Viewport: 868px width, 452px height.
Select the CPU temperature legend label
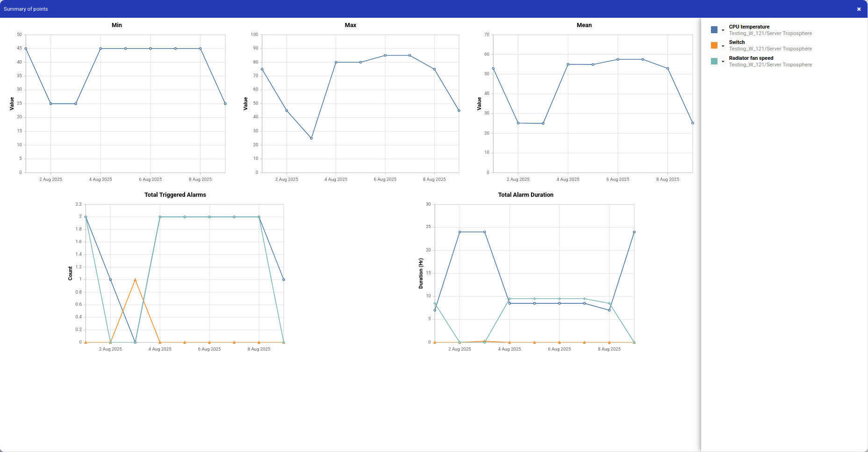tap(749, 27)
